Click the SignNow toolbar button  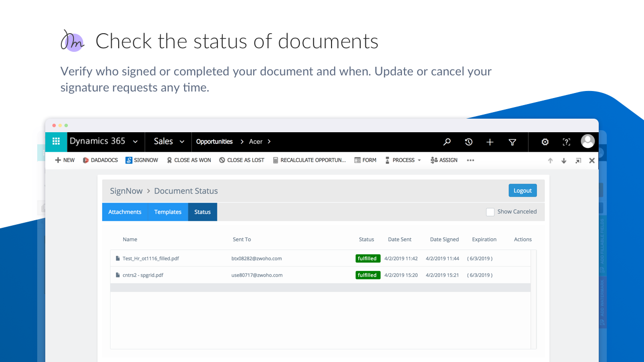(142, 160)
